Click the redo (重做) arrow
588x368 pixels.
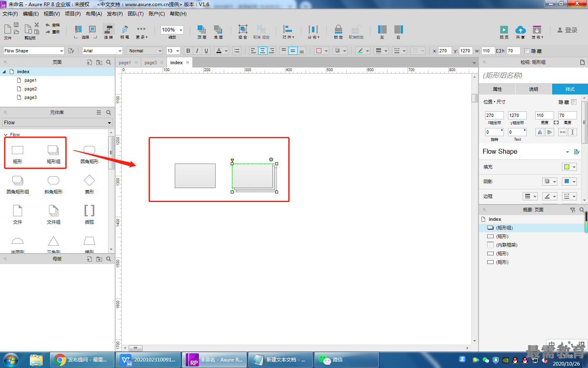[x=48, y=31]
